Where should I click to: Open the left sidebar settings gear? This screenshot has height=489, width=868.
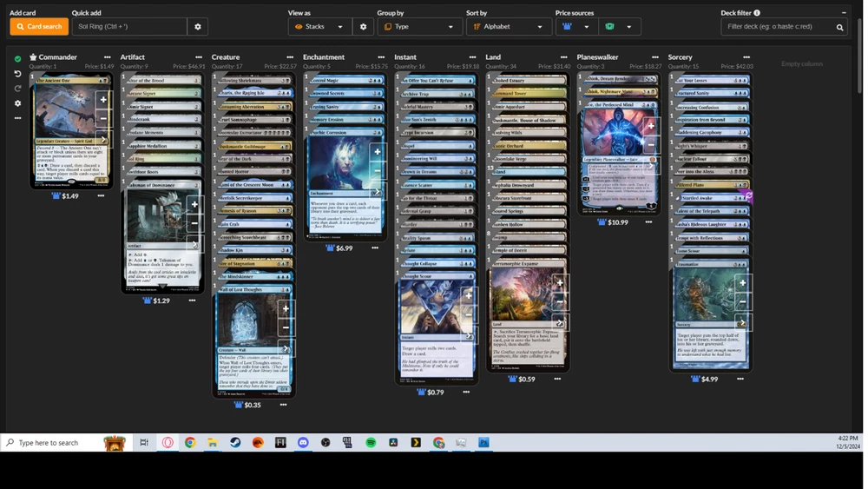(x=17, y=103)
